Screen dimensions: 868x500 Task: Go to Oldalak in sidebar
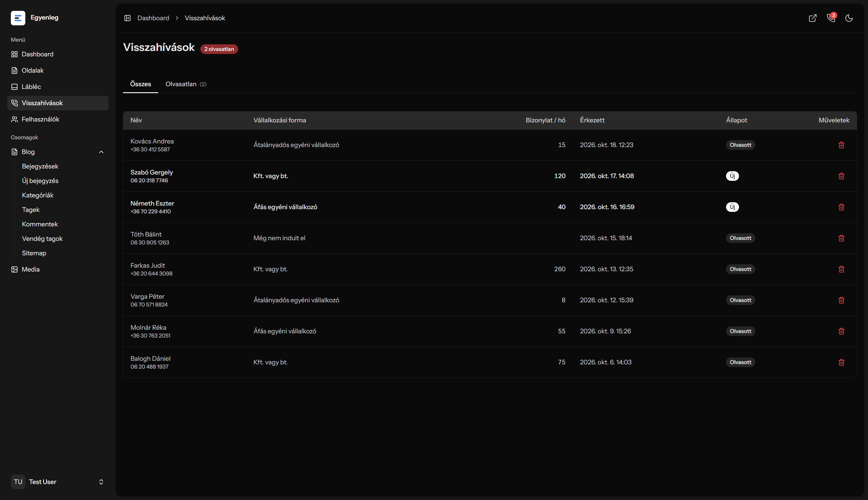tap(58, 71)
